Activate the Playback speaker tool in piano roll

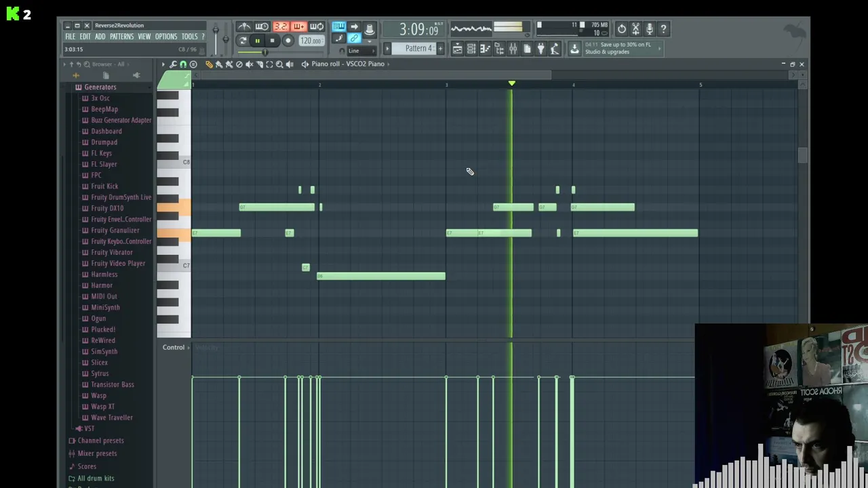(290, 64)
